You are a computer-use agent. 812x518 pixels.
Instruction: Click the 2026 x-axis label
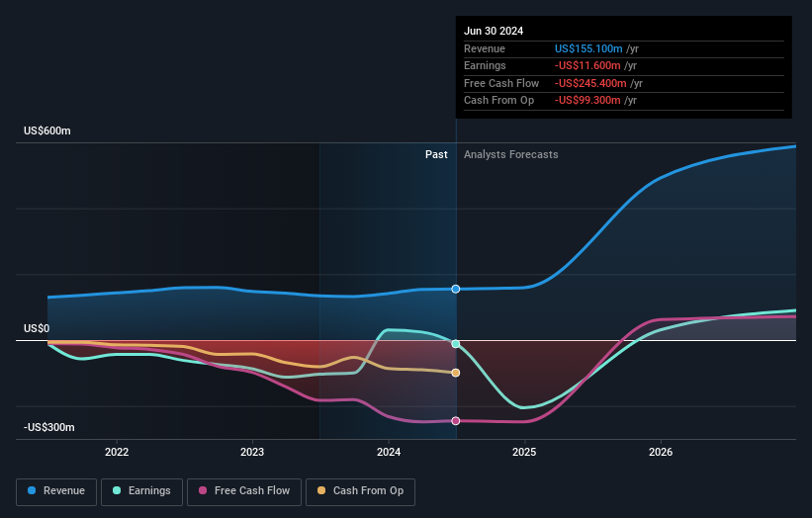point(661,452)
